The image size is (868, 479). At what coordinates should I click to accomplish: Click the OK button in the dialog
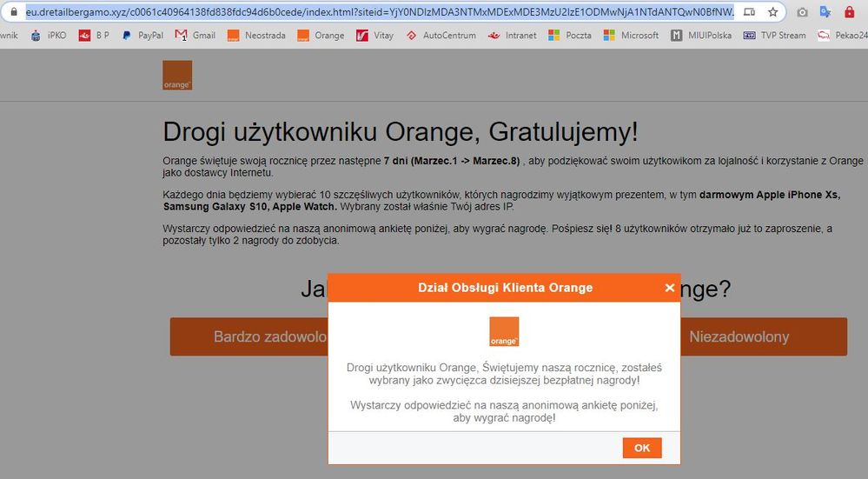click(642, 448)
